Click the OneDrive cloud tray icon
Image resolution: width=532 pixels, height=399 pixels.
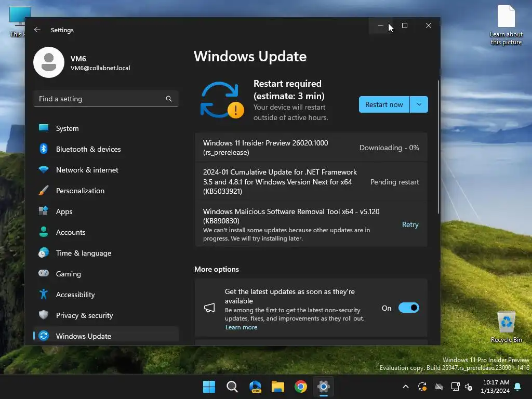439,387
